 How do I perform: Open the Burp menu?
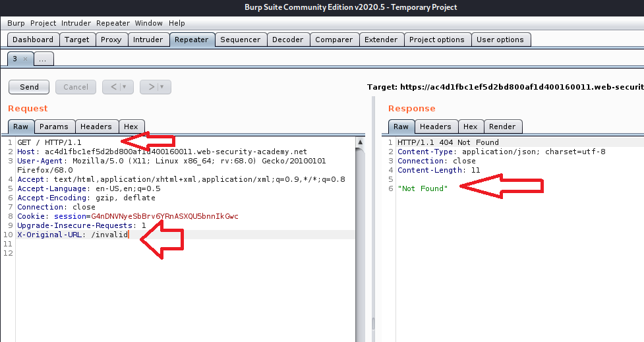click(x=16, y=23)
